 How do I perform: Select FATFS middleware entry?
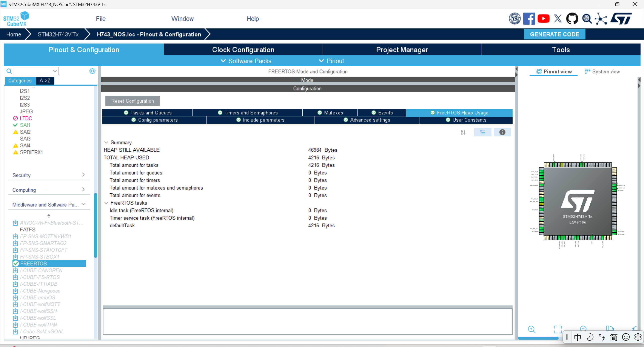click(28, 230)
